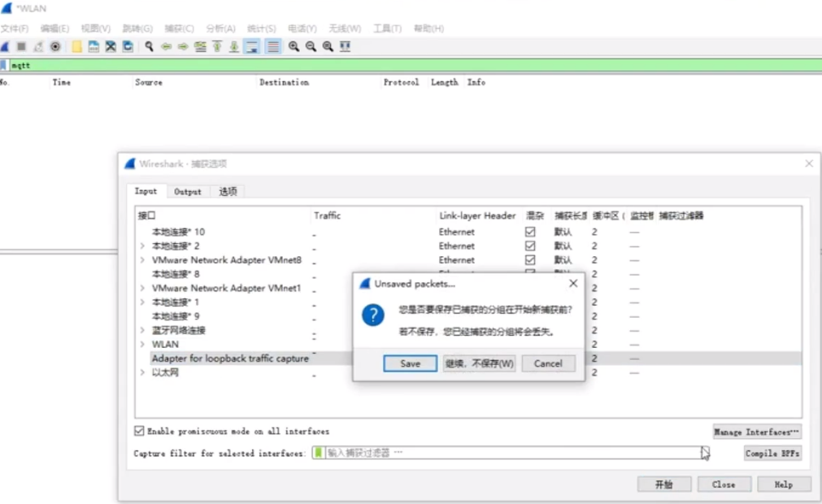This screenshot has height=504, width=822.
Task: Toggle promiscuous checkbox for VMnet8 adapter
Action: (x=530, y=260)
